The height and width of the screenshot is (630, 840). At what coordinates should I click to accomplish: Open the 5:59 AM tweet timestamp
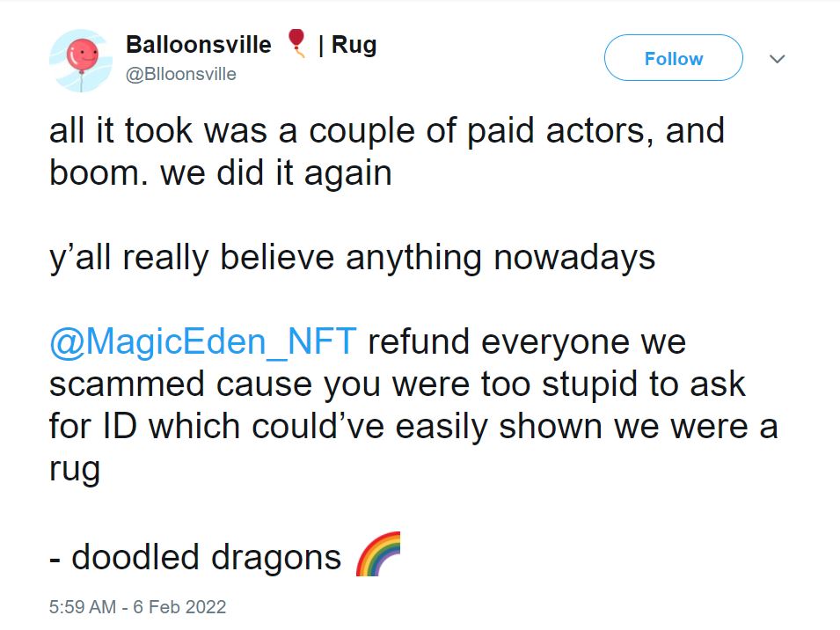pyautogui.click(x=83, y=607)
